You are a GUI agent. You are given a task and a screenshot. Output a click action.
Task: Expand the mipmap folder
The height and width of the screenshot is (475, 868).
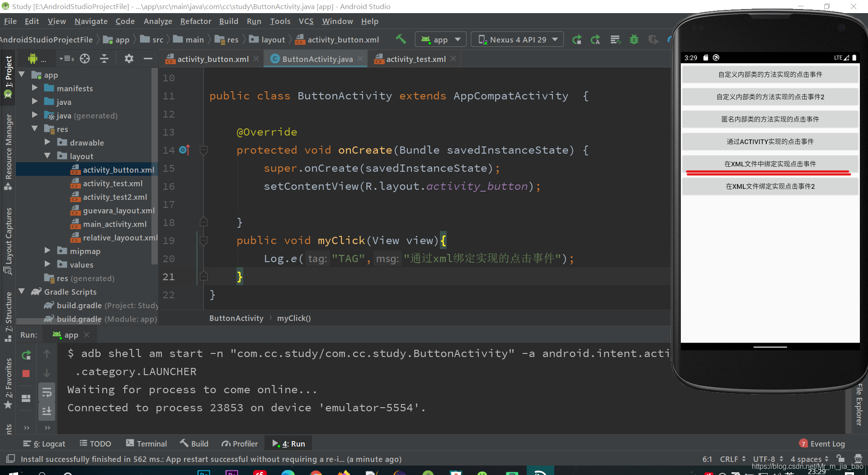pyautogui.click(x=47, y=250)
